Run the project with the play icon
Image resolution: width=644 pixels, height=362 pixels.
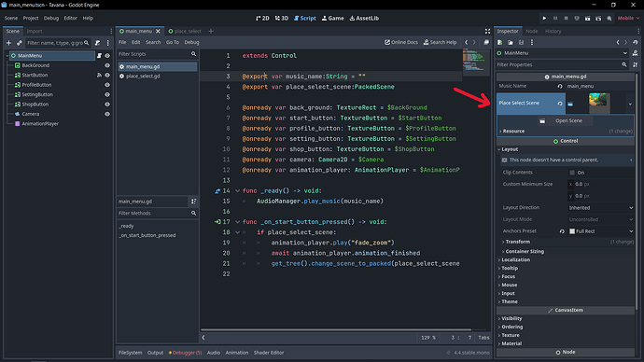click(x=544, y=18)
